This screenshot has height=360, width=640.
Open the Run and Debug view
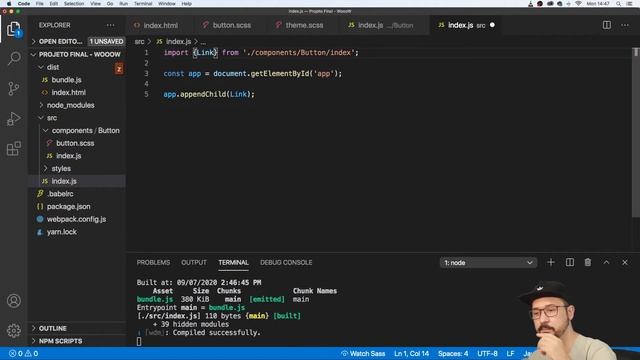(13, 119)
